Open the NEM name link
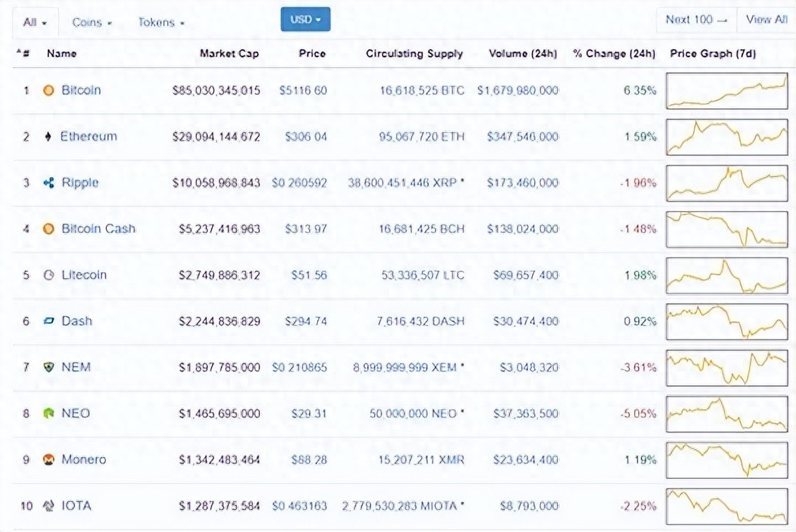 coord(76,367)
